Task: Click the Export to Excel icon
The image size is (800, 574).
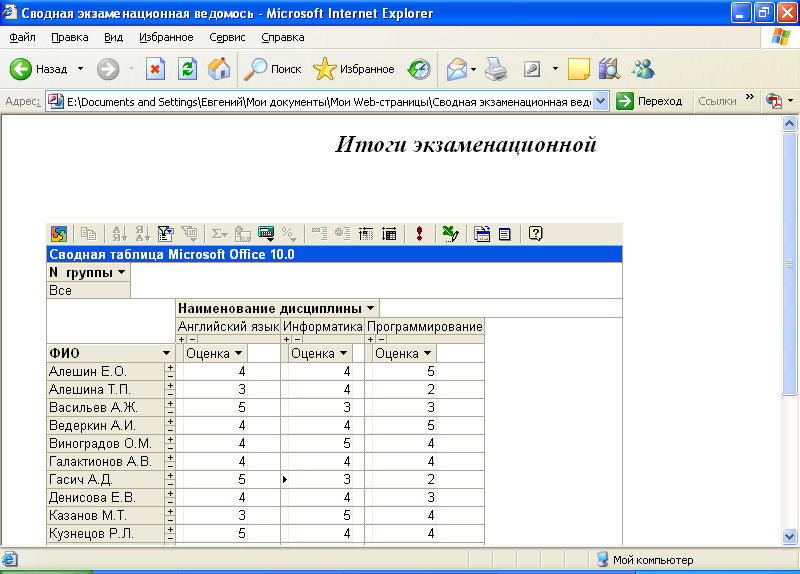Action: click(x=451, y=234)
